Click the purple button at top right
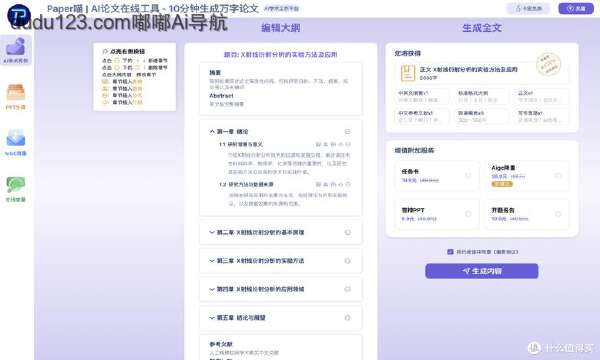The image size is (600, 360). [x=576, y=8]
